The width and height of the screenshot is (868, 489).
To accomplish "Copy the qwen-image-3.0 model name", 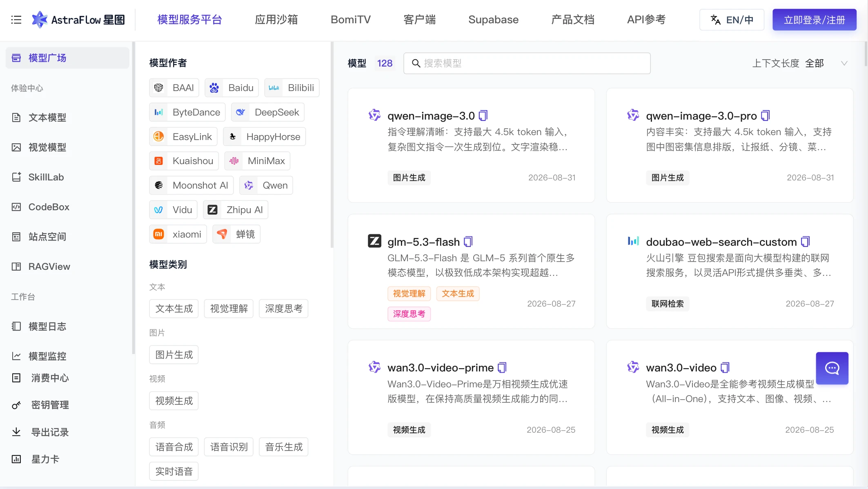I will 483,116.
